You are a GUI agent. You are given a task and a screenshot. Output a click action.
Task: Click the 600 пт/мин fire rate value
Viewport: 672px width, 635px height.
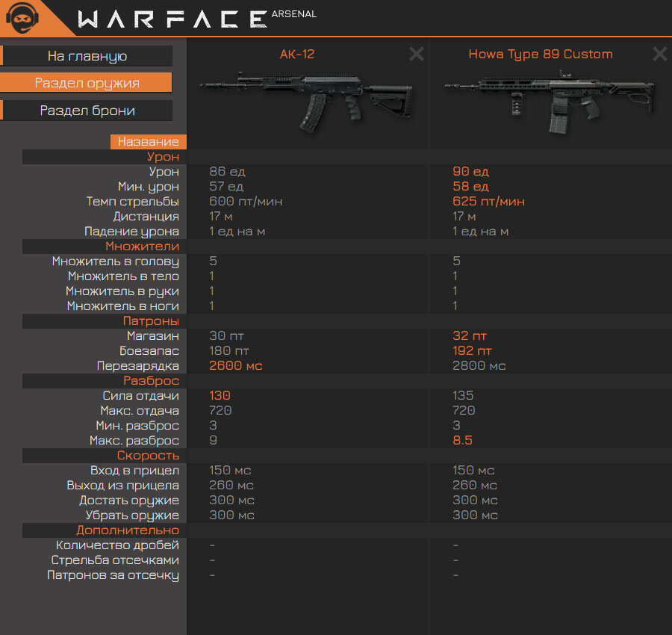246,202
